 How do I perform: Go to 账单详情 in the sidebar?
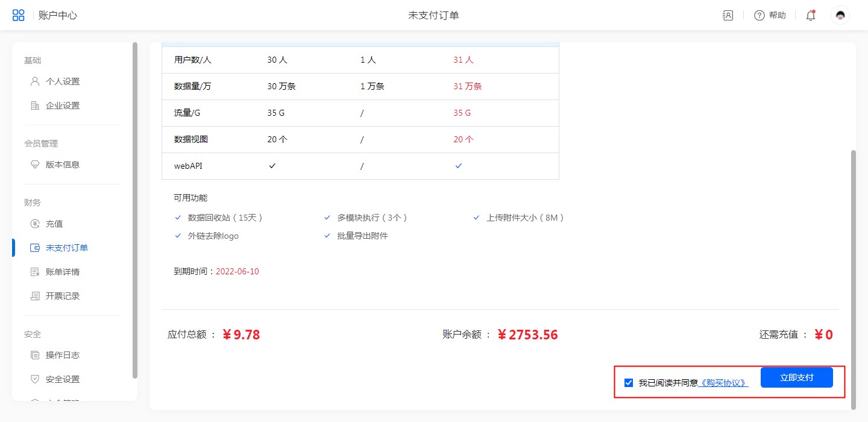tap(62, 272)
